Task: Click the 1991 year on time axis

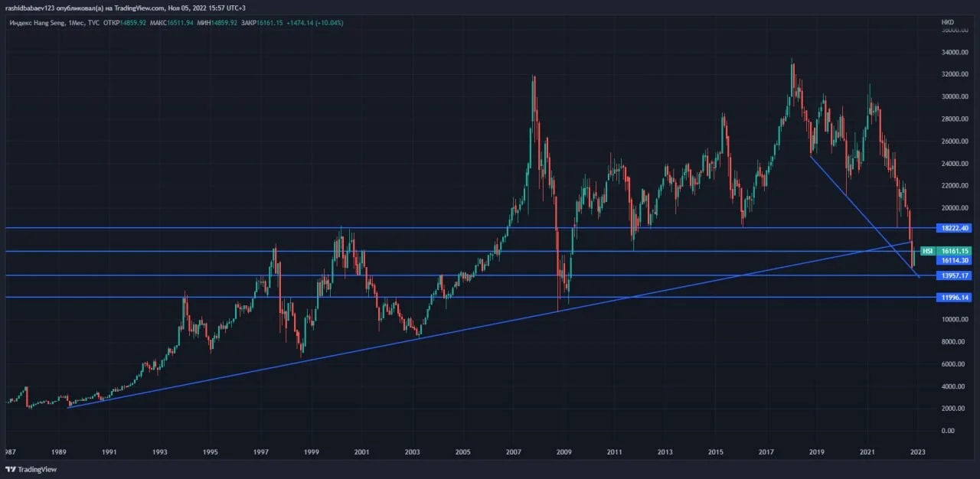Action: (x=109, y=452)
